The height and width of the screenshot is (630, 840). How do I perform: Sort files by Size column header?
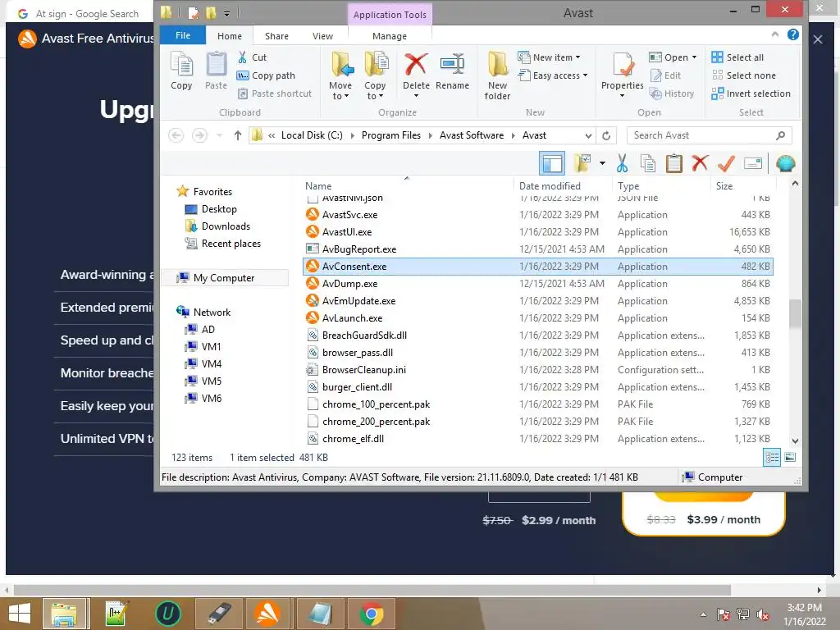(724, 186)
